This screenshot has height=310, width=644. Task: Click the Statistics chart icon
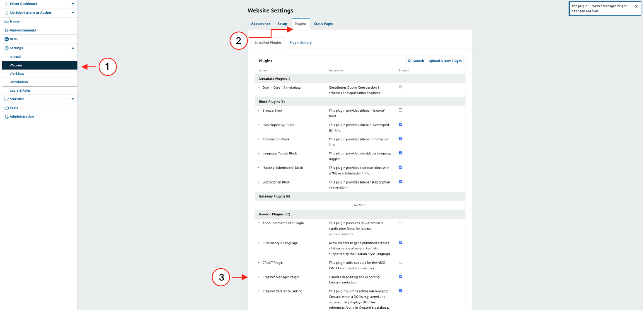point(7,99)
